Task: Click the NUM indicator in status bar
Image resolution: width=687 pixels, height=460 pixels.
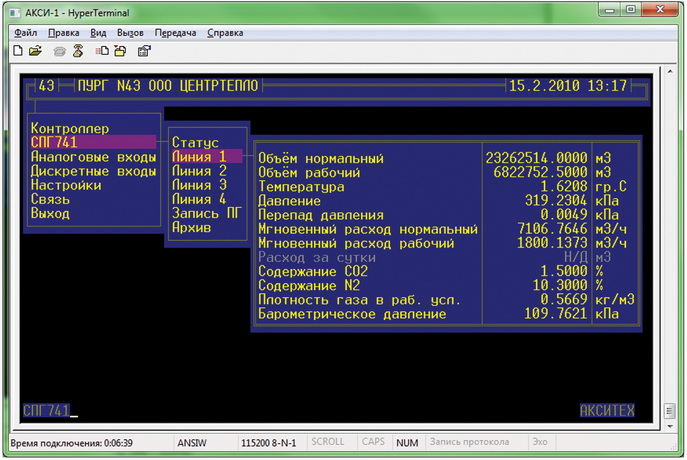Action: click(407, 443)
